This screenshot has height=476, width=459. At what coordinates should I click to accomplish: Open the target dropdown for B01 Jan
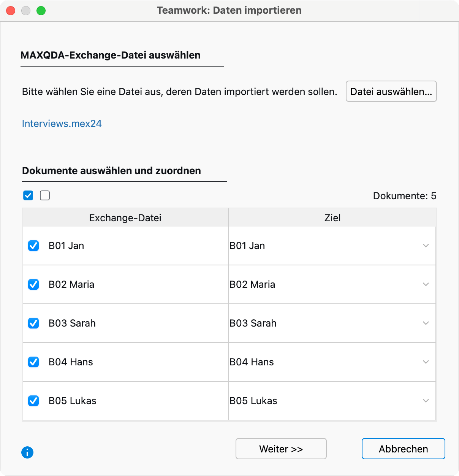(x=426, y=246)
